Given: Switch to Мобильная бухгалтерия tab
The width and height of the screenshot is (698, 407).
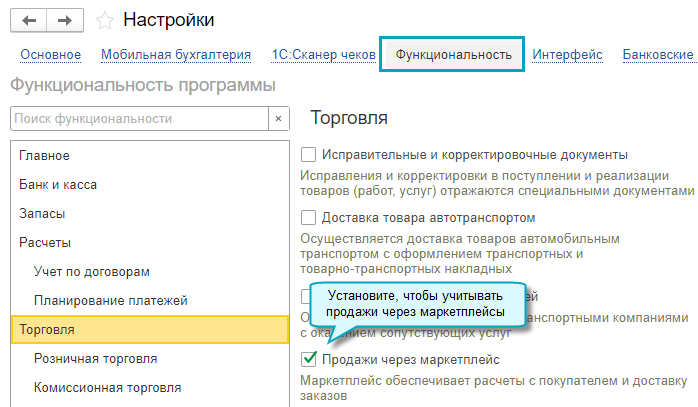Looking at the screenshot, I should coord(175,54).
